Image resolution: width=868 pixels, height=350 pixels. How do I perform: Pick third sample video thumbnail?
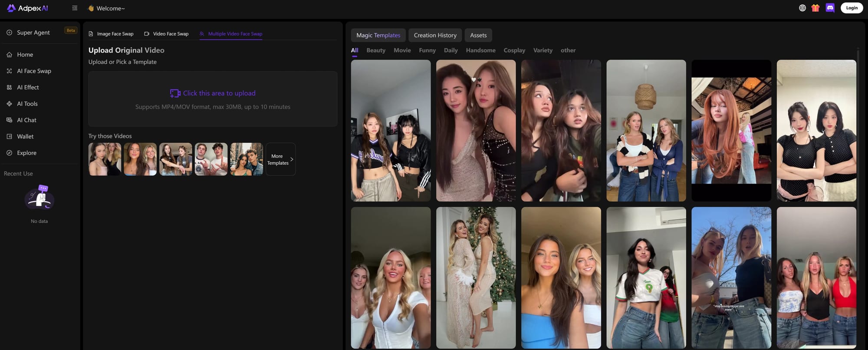pos(176,159)
